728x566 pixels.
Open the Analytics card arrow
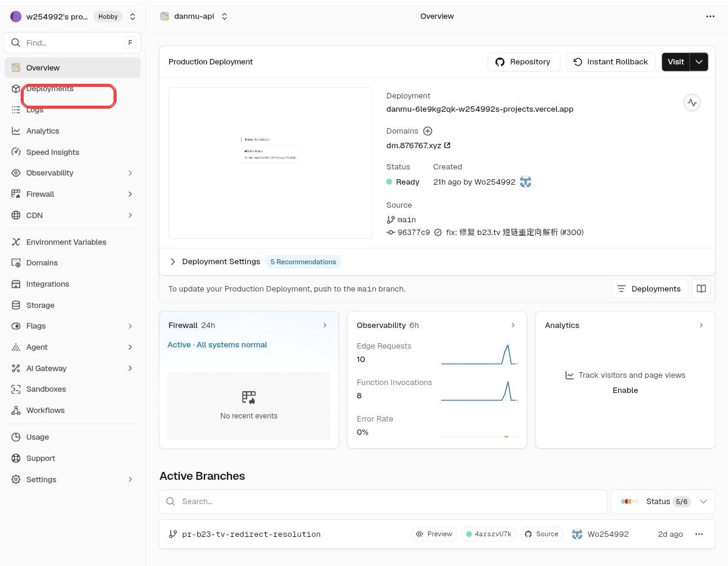[x=701, y=326]
